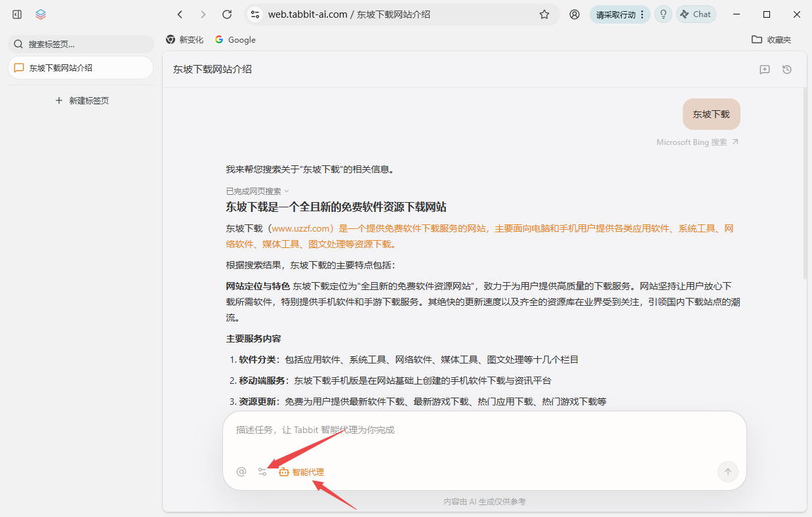Toggle the 智能代理 agent mode

(301, 472)
